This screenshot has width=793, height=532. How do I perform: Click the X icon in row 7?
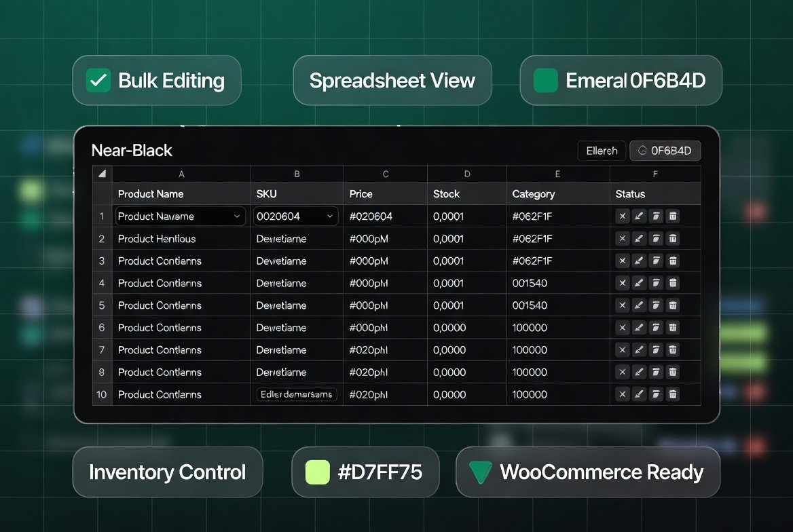[x=623, y=350]
